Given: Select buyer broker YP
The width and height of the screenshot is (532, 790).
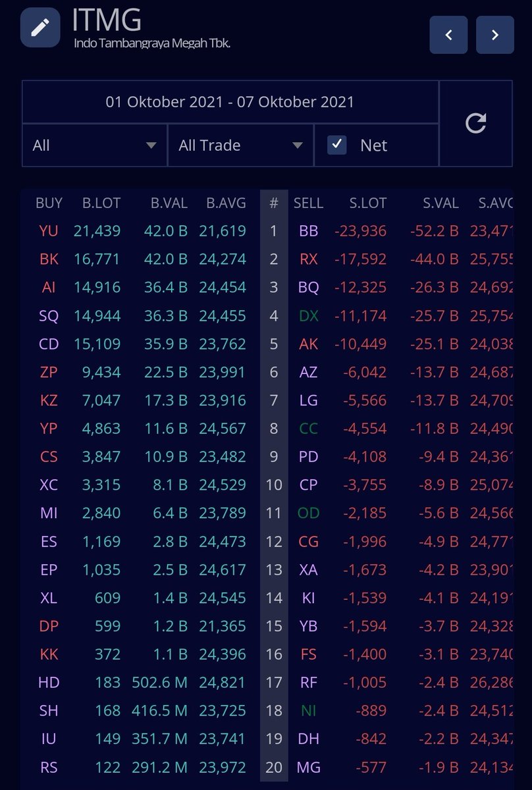Looking at the screenshot, I should tap(49, 429).
